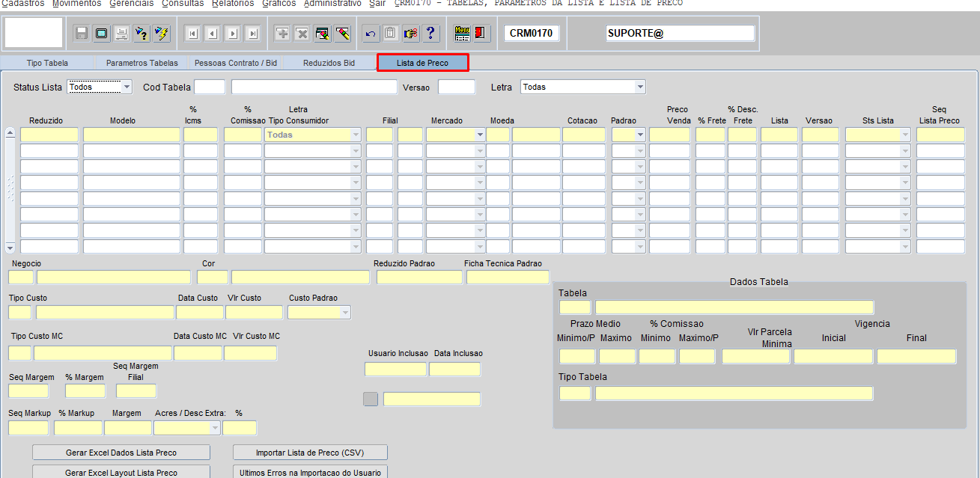Click Gerar Excel Layout Lista Preco button
This screenshot has height=478, width=980.
pos(121,472)
